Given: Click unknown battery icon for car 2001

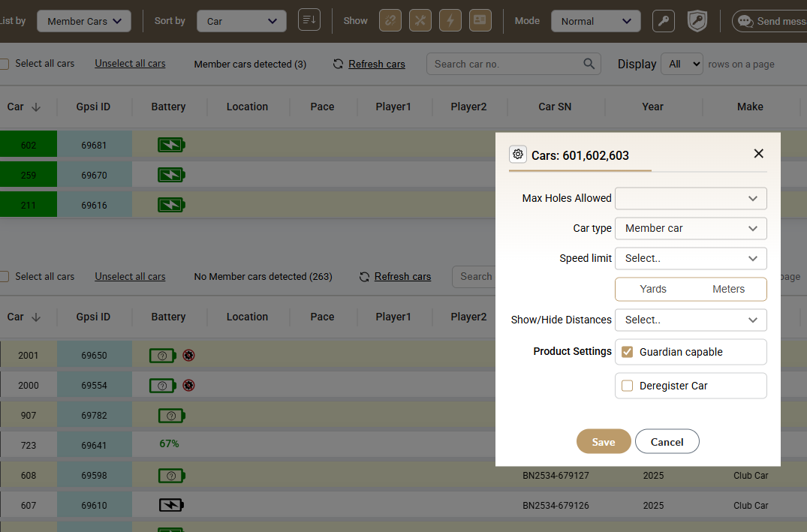Looking at the screenshot, I should [x=163, y=356].
